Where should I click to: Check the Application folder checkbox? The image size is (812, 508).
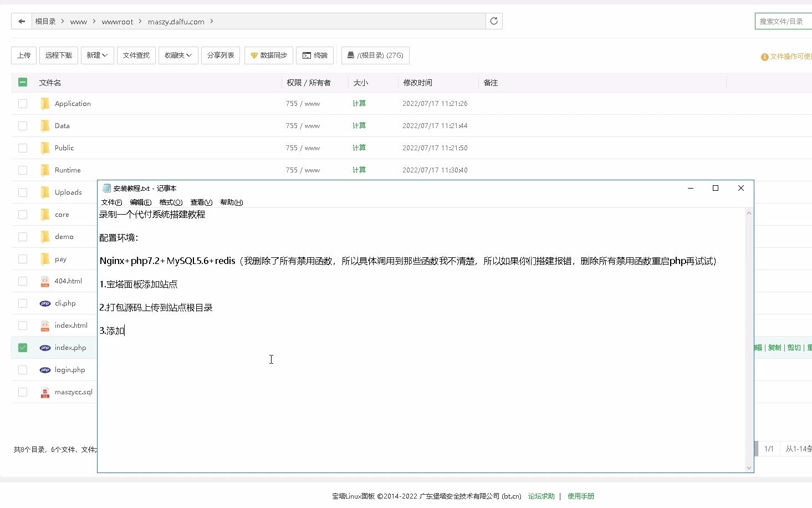23,104
